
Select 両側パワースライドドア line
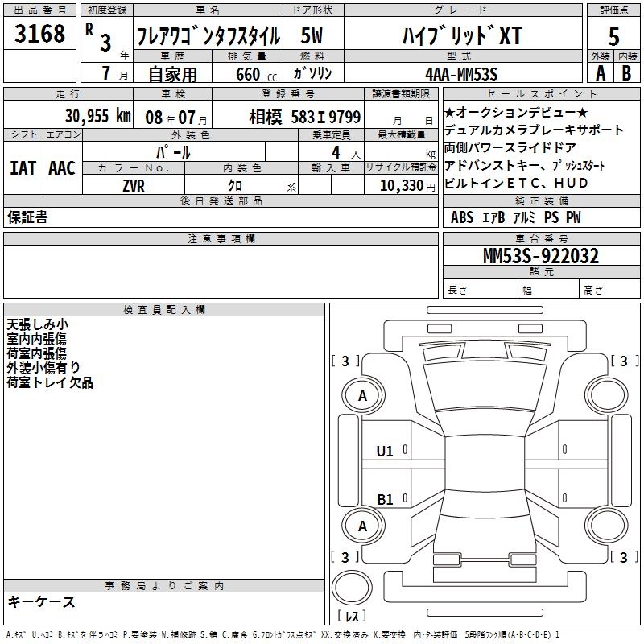click(x=510, y=147)
